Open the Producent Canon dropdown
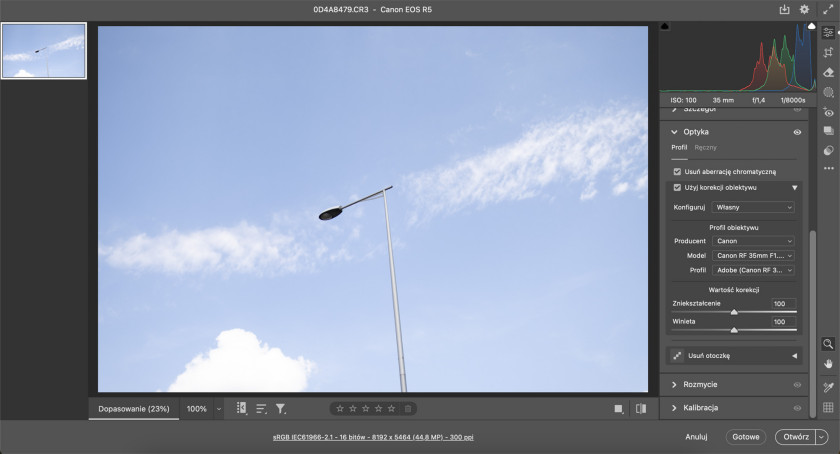Viewport: 840px width, 454px height. (753, 241)
